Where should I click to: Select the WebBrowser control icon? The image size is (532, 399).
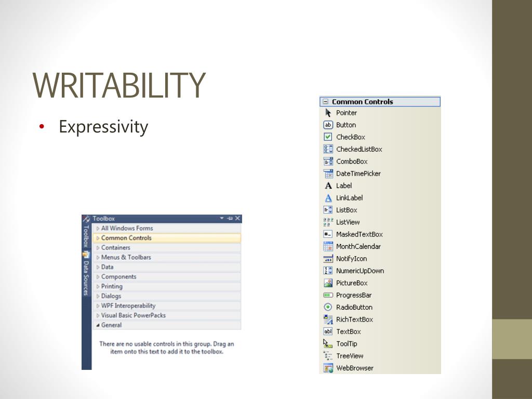(x=328, y=368)
